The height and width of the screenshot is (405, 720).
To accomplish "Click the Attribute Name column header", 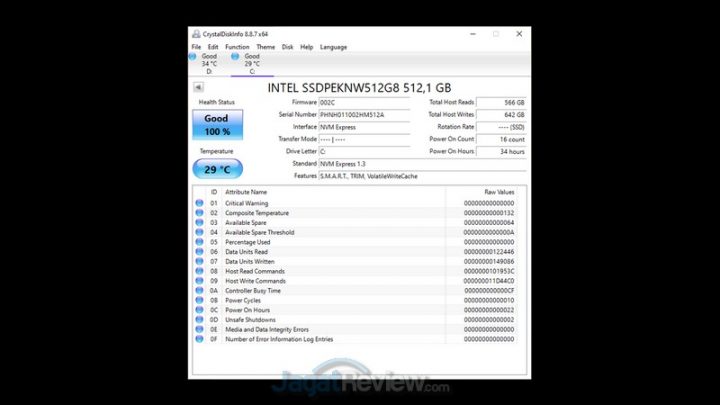I will pyautogui.click(x=246, y=191).
